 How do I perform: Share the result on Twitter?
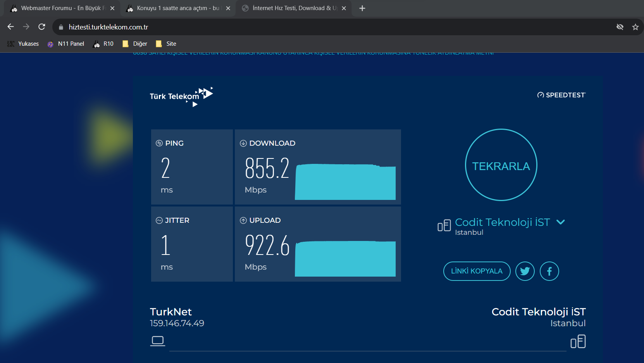coord(525,271)
